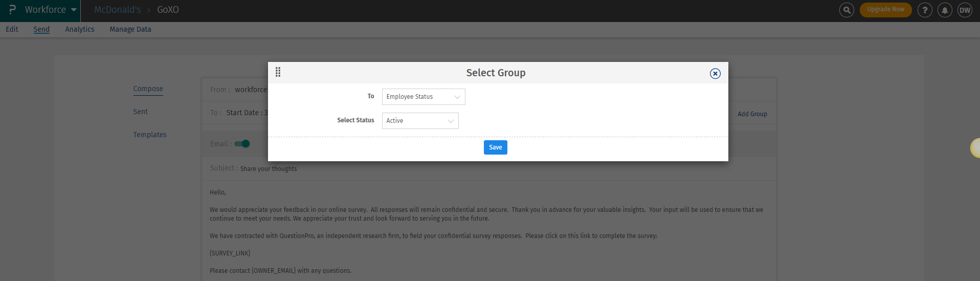Toggle the Email switch
This screenshot has width=980, height=281.
click(x=242, y=144)
